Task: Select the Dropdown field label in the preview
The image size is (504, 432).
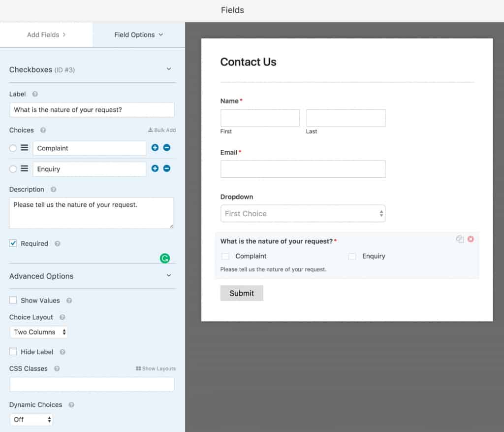Action: click(237, 197)
